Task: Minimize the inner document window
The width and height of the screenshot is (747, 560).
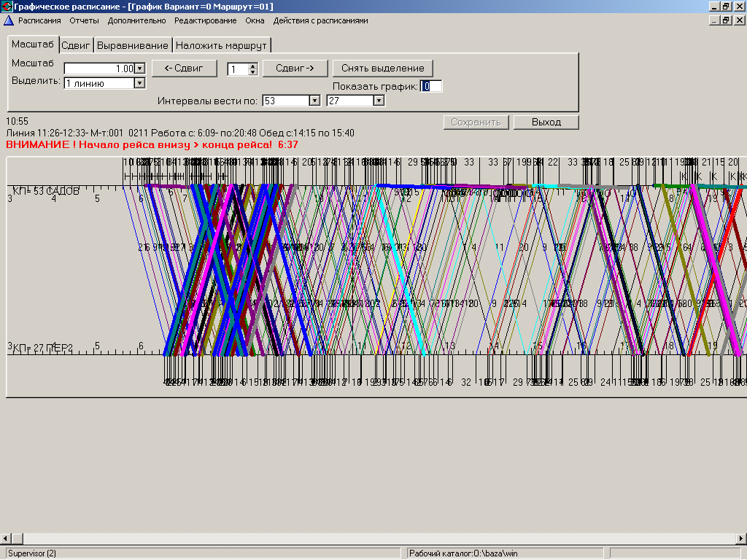Action: tap(714, 20)
